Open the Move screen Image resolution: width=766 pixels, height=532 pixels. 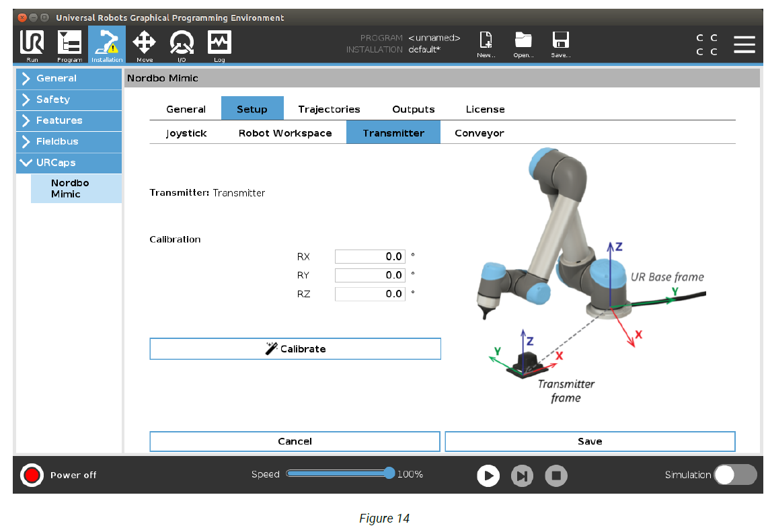(144, 45)
